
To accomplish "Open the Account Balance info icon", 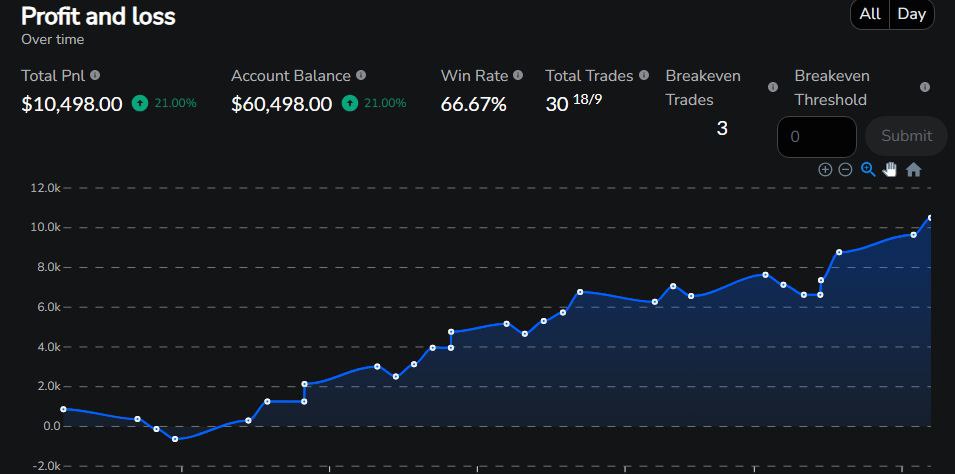I will click(x=361, y=75).
